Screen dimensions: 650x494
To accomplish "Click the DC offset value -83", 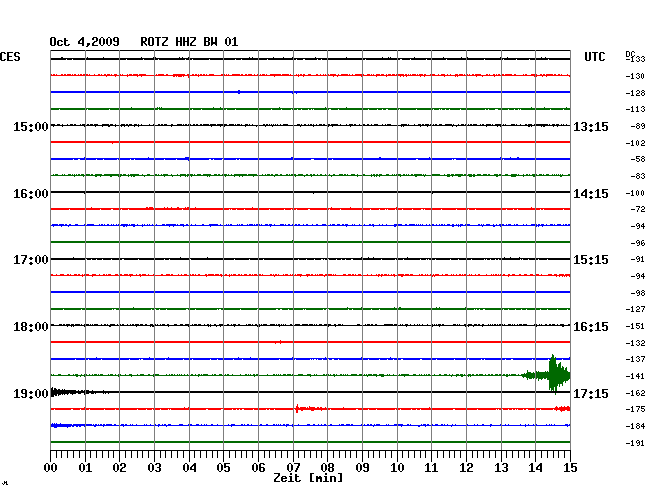I will click(638, 176).
